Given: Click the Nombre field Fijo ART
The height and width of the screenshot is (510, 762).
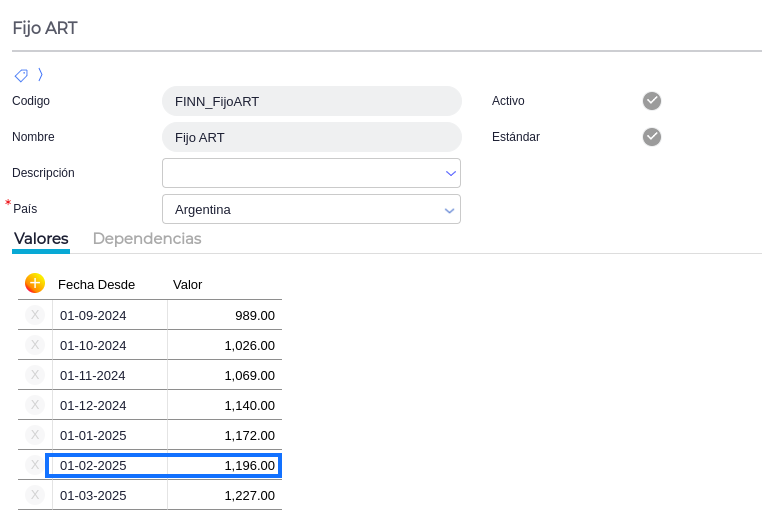Looking at the screenshot, I should click(x=311, y=137).
